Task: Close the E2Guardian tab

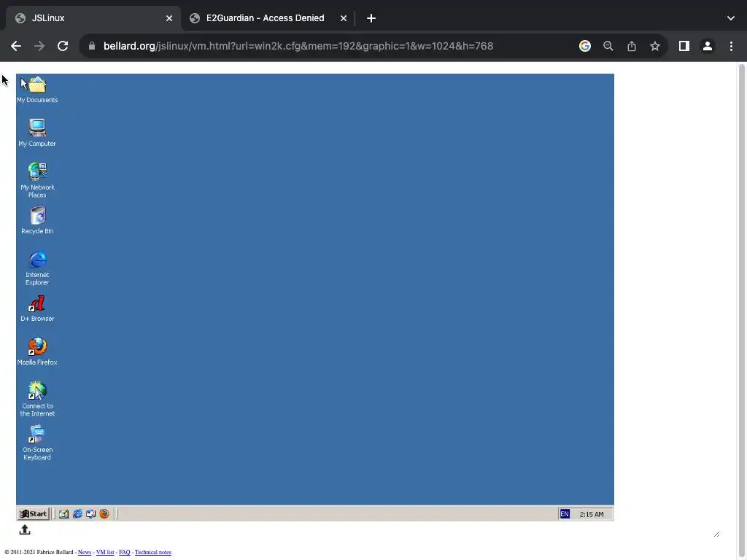Action: pyautogui.click(x=343, y=18)
